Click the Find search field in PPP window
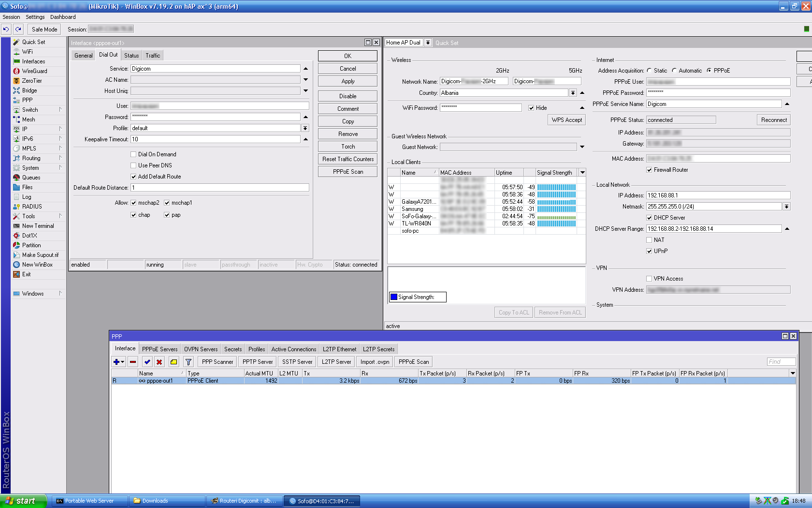 point(781,362)
